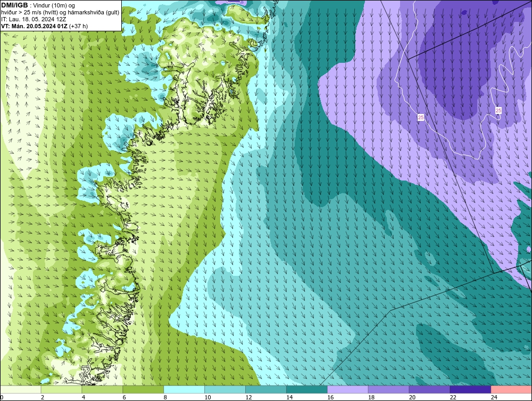The image size is (532, 401).
Task: Click the 22–24 m/s deep indigo legend swatch
Action: (471, 389)
